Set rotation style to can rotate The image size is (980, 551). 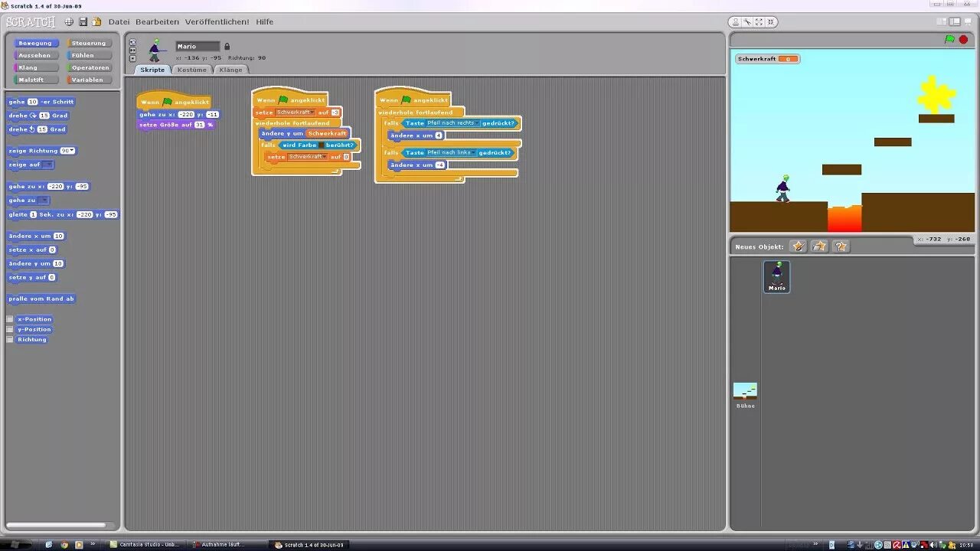[x=132, y=42]
